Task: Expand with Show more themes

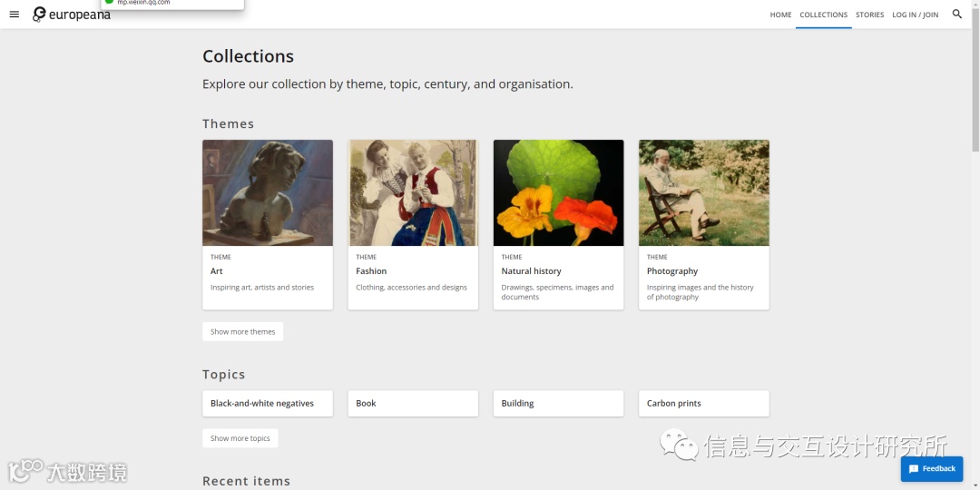Action: tap(242, 332)
